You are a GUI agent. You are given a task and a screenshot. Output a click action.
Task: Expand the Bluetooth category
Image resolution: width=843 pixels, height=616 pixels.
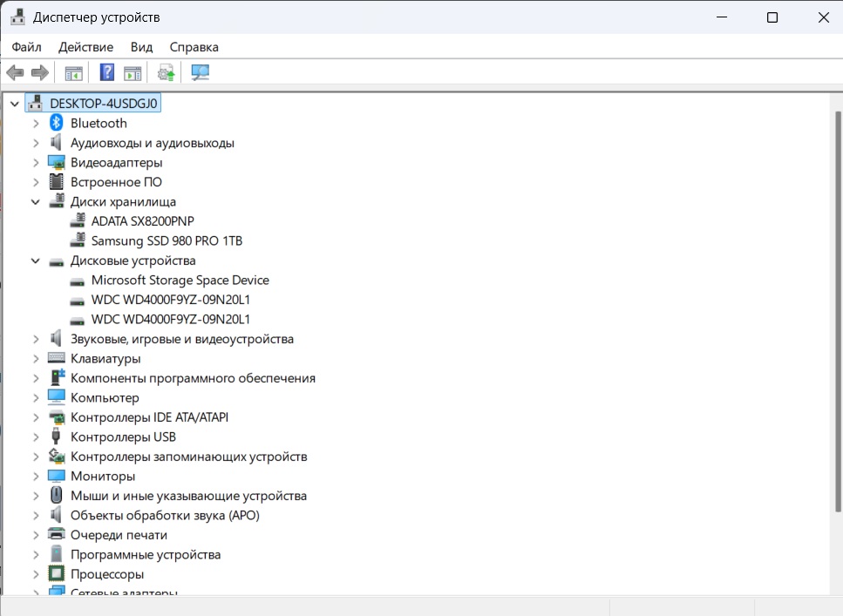(x=36, y=123)
